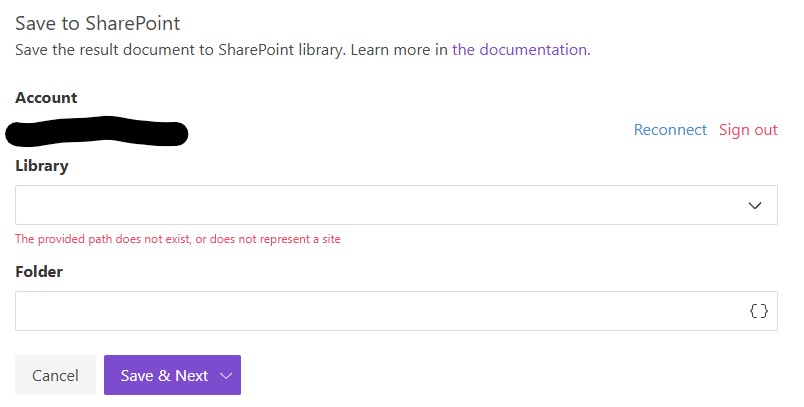The height and width of the screenshot is (407, 804).
Task: Click the curly braces icon in Folder field
Action: tap(759, 311)
